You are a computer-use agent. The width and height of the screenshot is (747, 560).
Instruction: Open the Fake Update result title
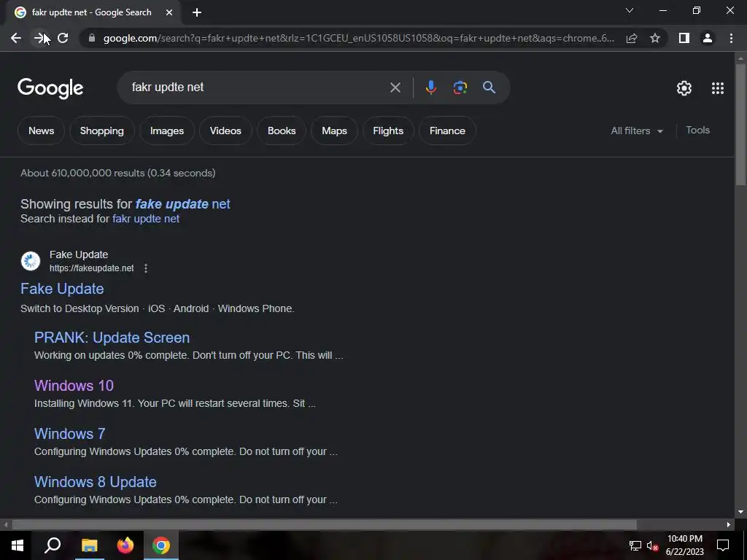pos(62,289)
